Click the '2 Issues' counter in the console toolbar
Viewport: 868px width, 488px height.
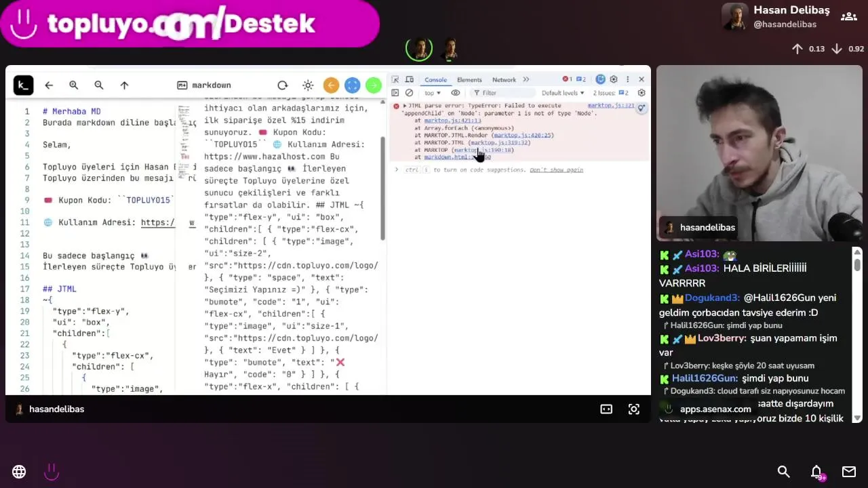pos(611,93)
